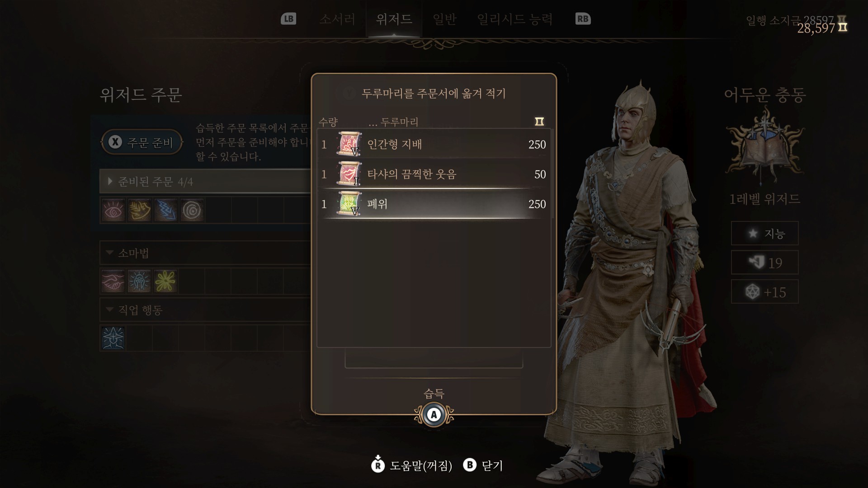
Task: Click the eye spell icon in prepared spells
Action: point(113,210)
